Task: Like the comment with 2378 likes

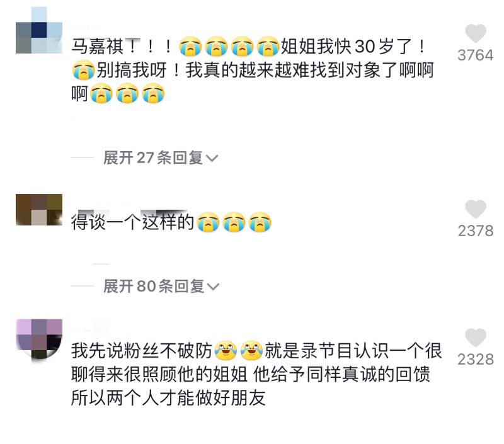Action: [476, 209]
